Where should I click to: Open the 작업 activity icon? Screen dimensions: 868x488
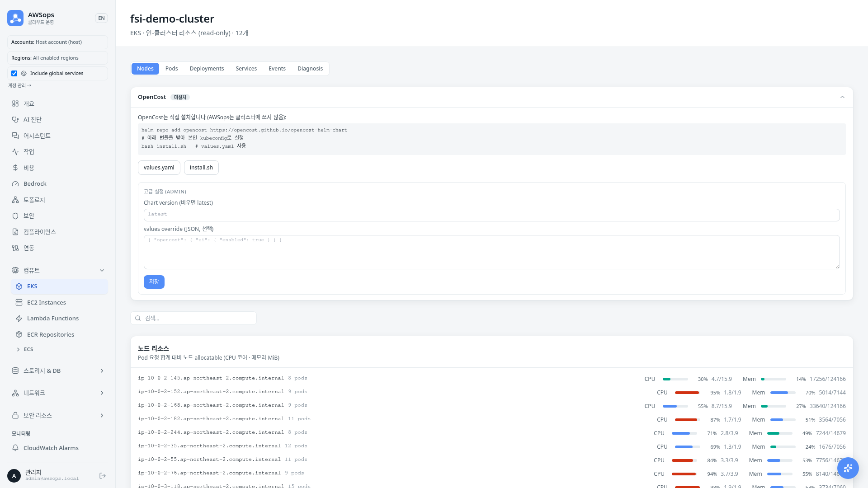click(x=15, y=152)
